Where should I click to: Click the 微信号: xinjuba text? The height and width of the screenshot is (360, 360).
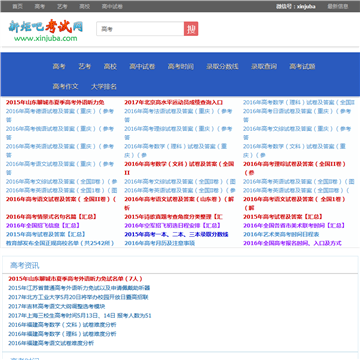tap(296, 6)
